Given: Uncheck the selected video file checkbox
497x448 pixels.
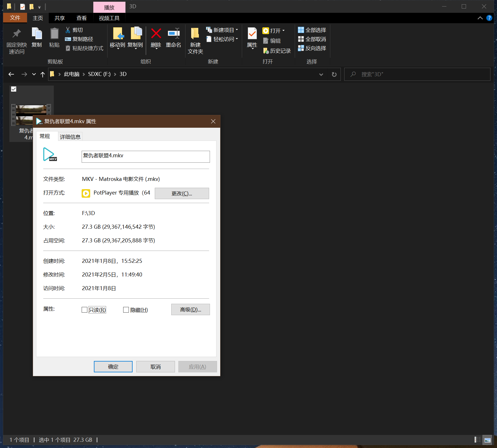Looking at the screenshot, I should [x=14, y=89].
